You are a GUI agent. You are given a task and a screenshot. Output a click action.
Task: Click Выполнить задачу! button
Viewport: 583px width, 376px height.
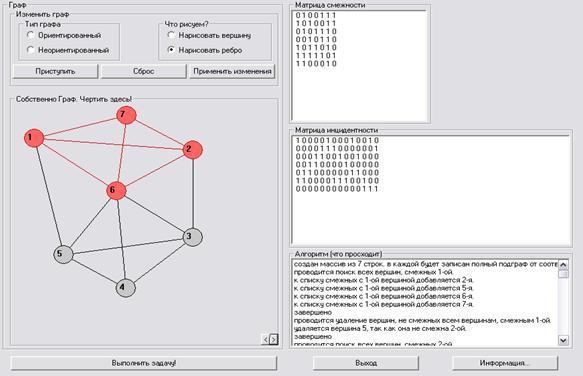144,363
